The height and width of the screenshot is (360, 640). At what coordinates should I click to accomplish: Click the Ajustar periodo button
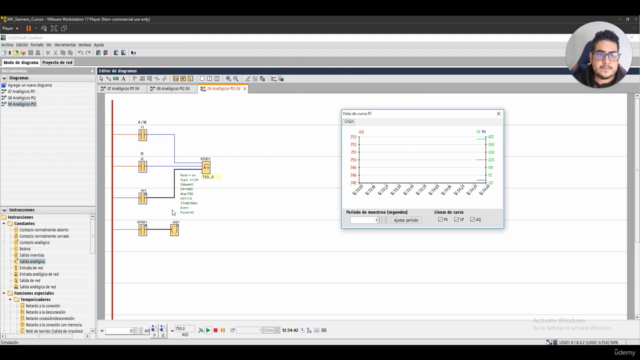point(406,220)
